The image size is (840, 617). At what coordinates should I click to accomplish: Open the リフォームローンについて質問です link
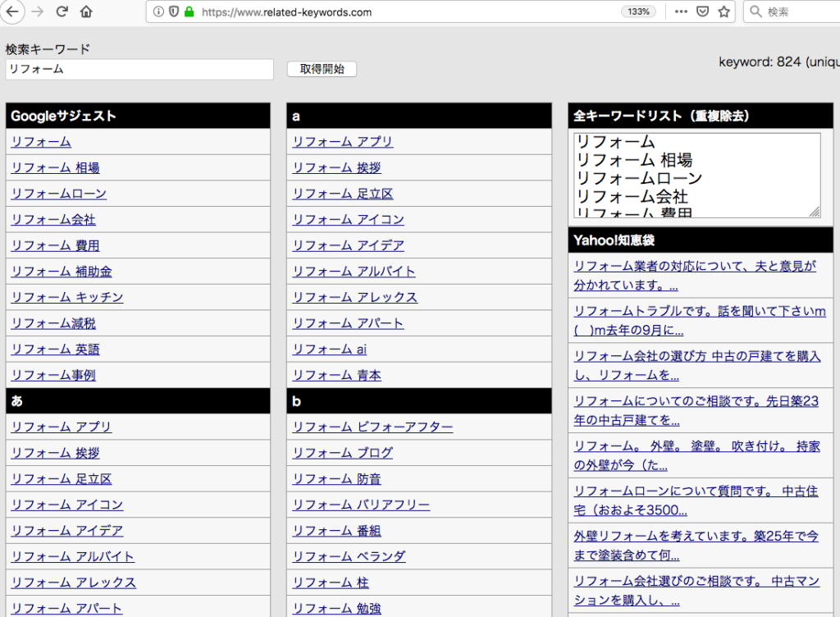(x=696, y=500)
